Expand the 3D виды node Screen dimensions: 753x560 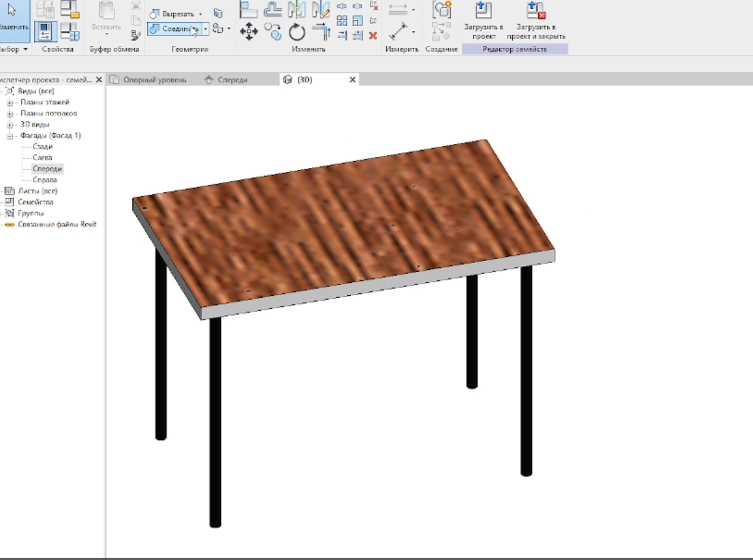[10, 125]
